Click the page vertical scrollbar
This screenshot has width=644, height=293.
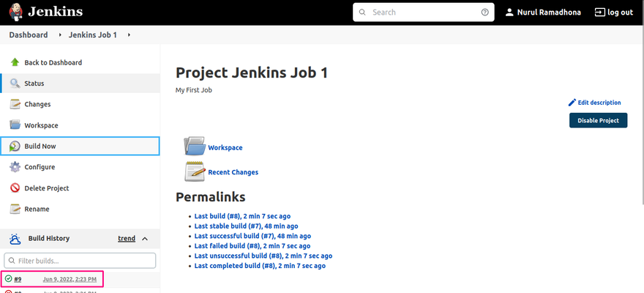pyautogui.click(x=643, y=103)
